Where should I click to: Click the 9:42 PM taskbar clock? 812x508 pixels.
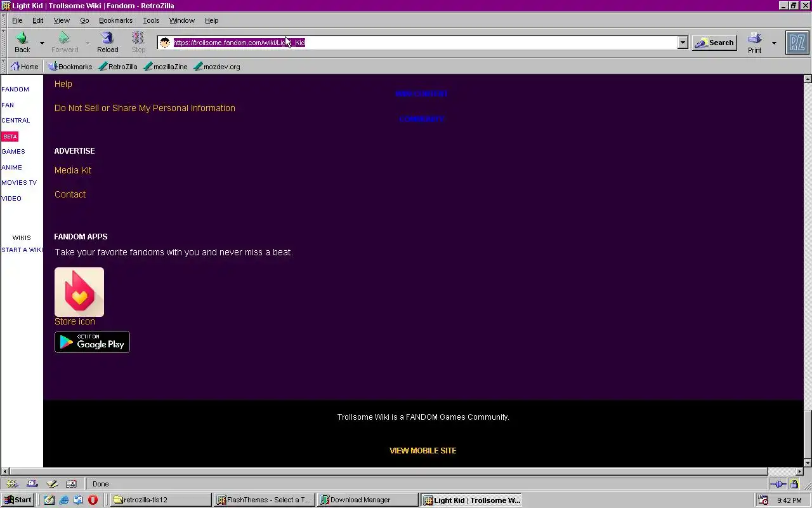(x=789, y=500)
